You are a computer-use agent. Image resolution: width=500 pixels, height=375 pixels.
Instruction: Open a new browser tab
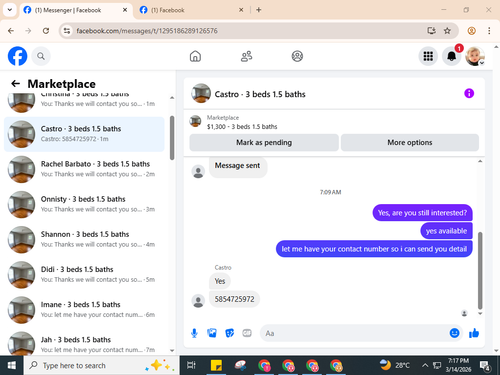pyautogui.click(x=259, y=10)
